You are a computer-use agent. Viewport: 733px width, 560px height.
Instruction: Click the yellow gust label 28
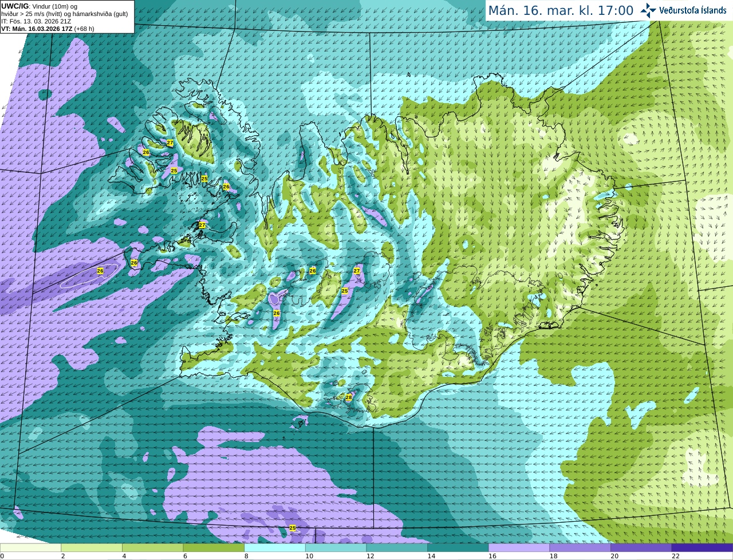[x=349, y=397]
